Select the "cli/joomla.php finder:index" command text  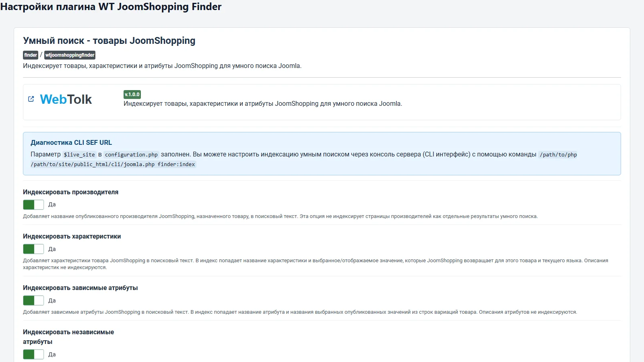(x=153, y=164)
